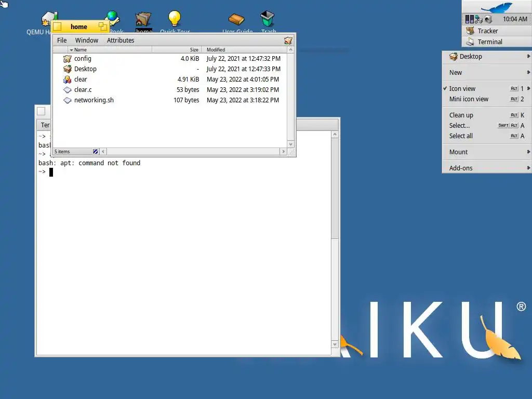Select the clear.c file icon
The height and width of the screenshot is (399, 532).
point(67,90)
